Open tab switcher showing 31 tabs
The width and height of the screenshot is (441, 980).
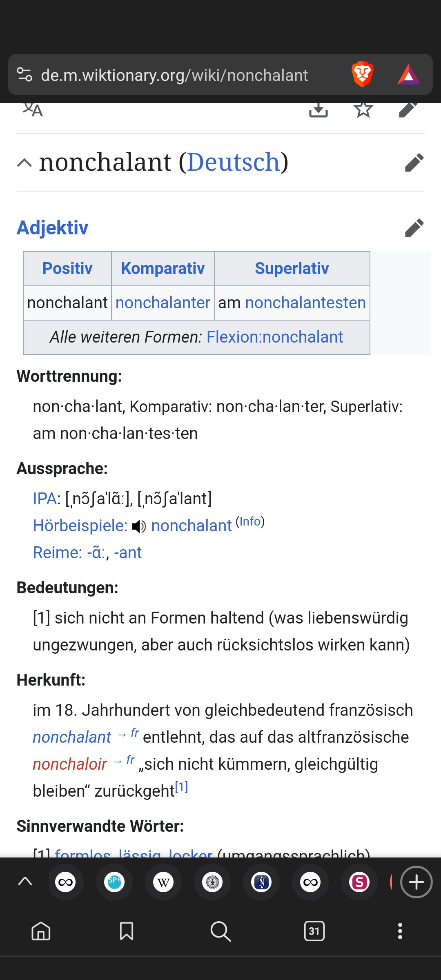coord(314,931)
